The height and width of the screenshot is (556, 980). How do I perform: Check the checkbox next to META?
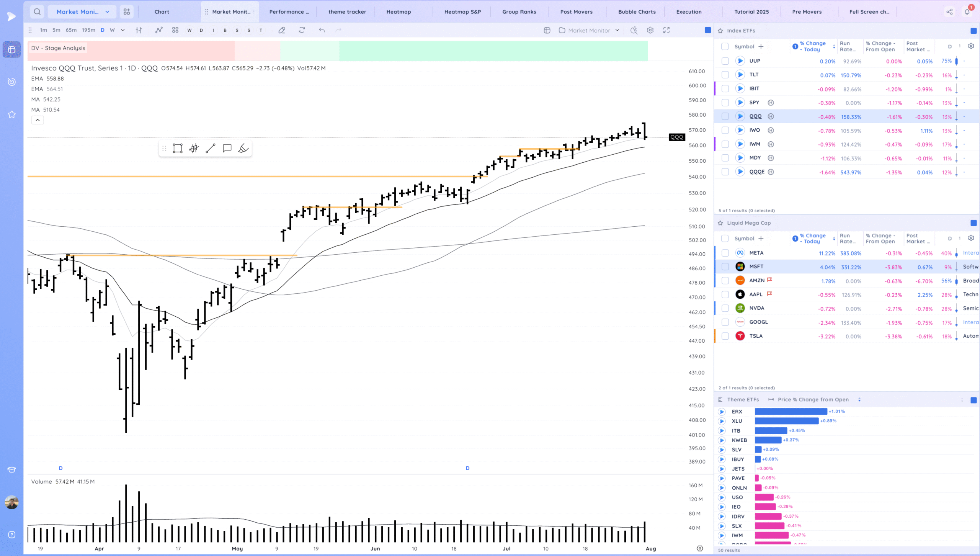tap(725, 253)
